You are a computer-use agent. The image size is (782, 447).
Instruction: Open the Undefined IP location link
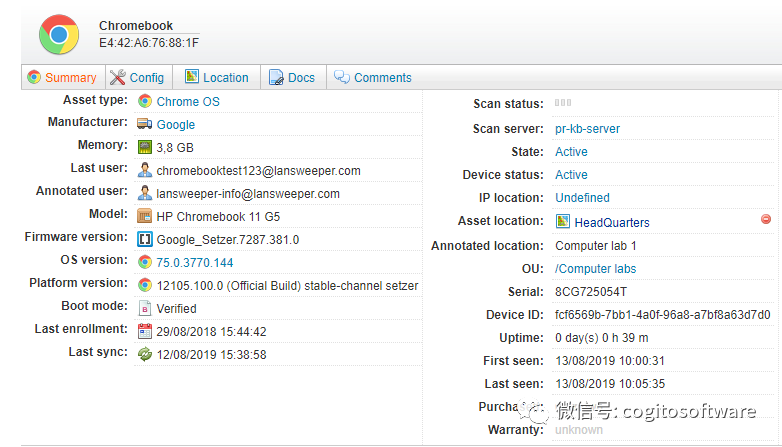click(582, 198)
